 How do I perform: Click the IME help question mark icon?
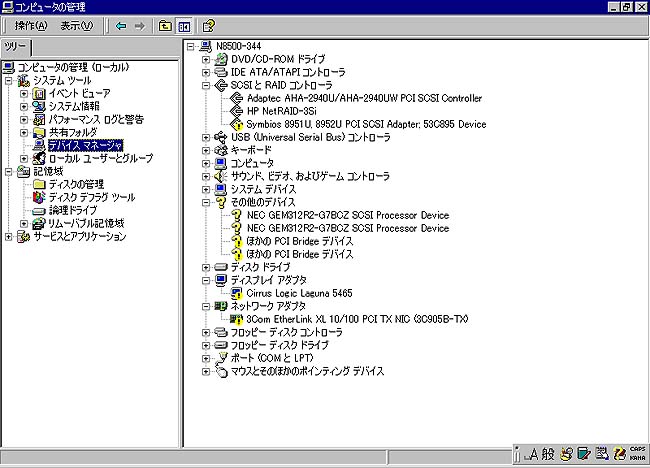click(x=619, y=454)
